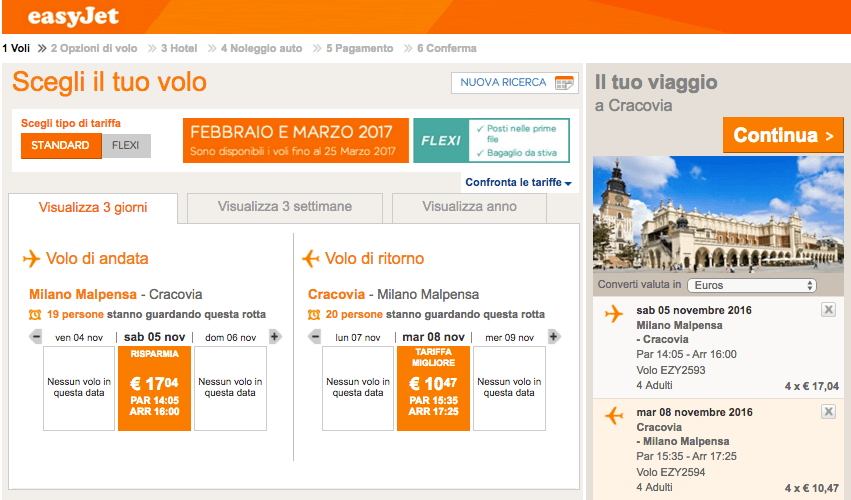Click the Nuova Ricerca button
The width and height of the screenshot is (851, 500).
[514, 83]
